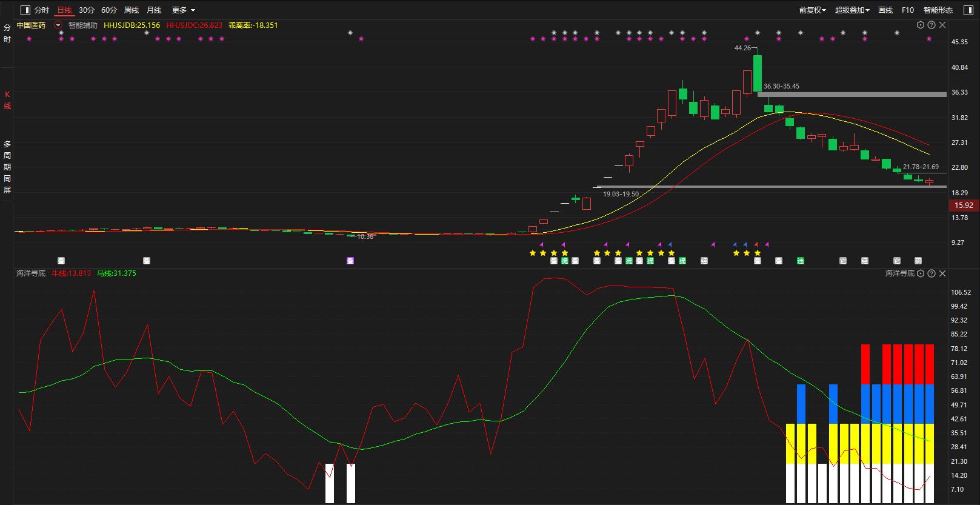Click the 21.78-21.69 gap zone label

pyautogui.click(x=921, y=167)
